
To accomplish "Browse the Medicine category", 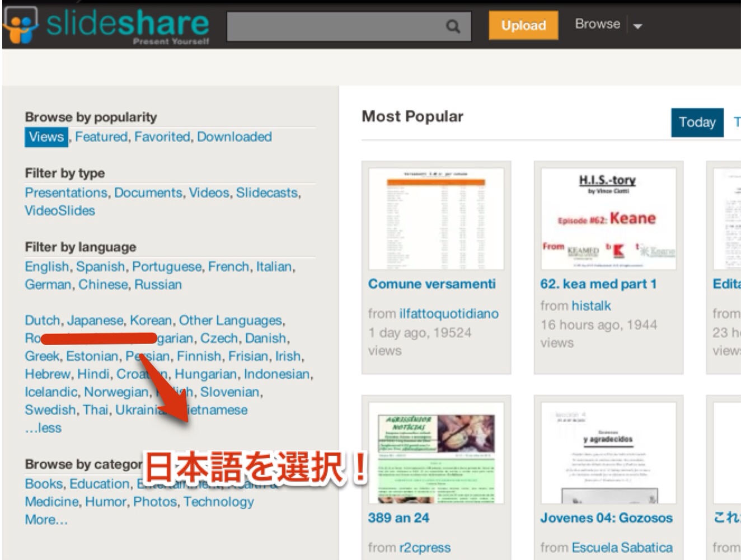I will point(51,501).
